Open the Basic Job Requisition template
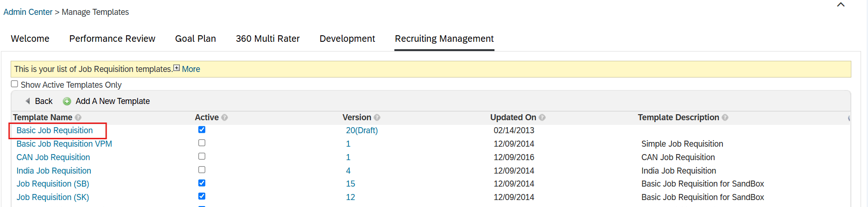The height and width of the screenshot is (207, 868). (55, 130)
